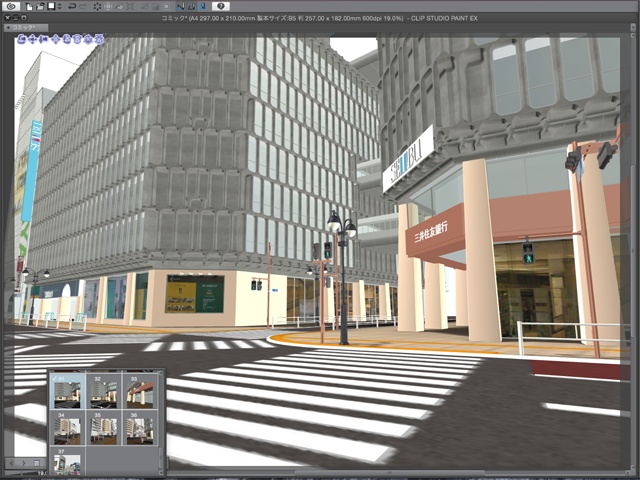Choose camera angle preset 35
Screen dimensions: 640x480
coord(104,429)
